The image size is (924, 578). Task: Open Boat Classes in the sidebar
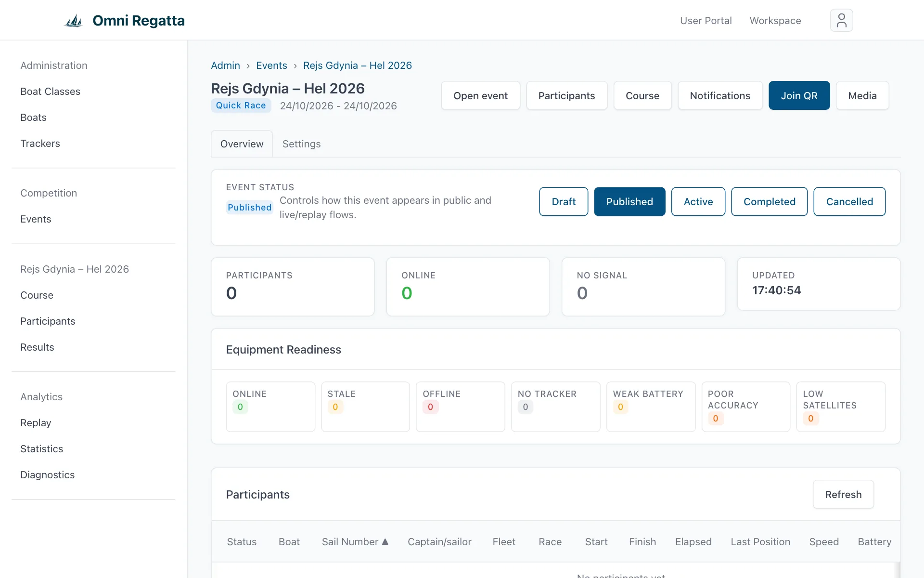[x=50, y=92]
